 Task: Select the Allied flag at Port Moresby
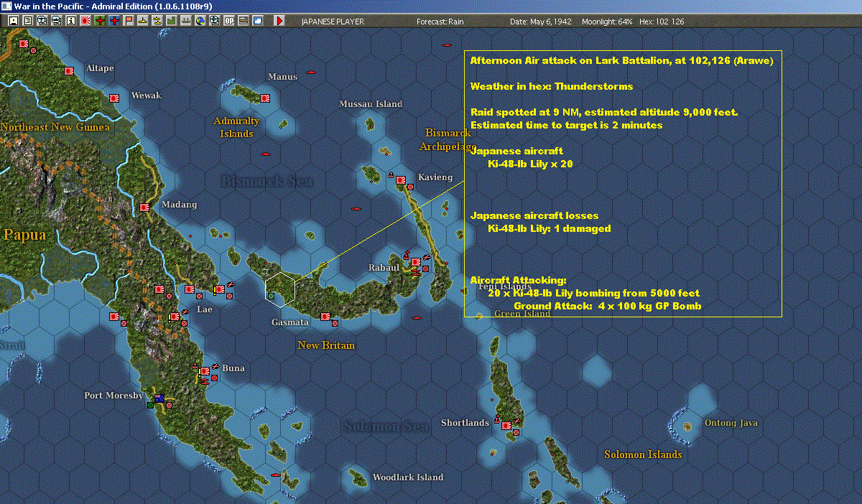159,397
